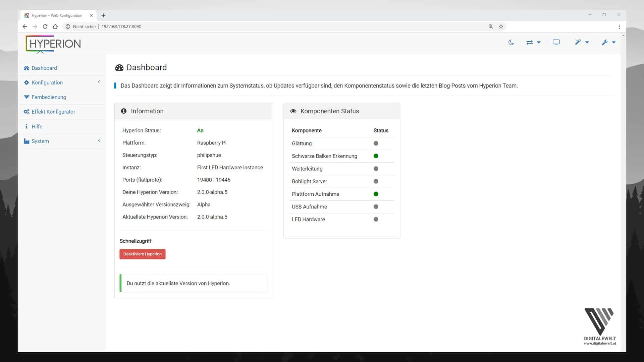This screenshot has width=644, height=362.
Task: Click the Hyperion logo
Action: (53, 44)
